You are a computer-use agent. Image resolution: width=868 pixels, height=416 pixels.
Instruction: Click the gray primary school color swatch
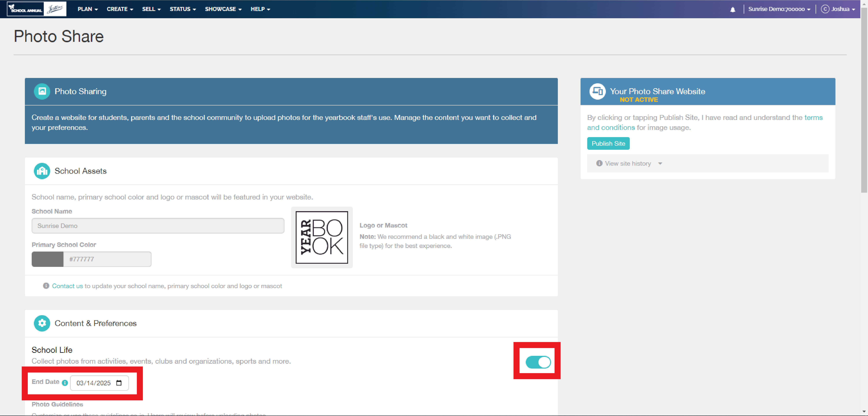pos(47,259)
